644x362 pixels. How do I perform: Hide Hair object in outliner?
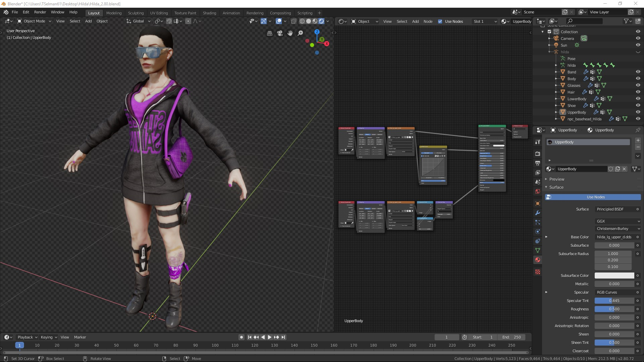coord(638,92)
